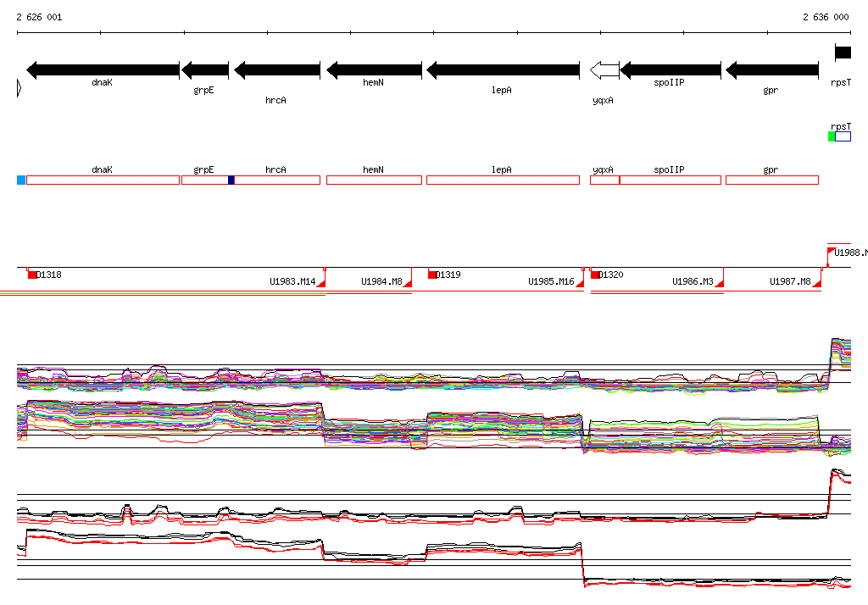
Task: Click the green square beside rpsT box
Action: pyautogui.click(x=832, y=136)
